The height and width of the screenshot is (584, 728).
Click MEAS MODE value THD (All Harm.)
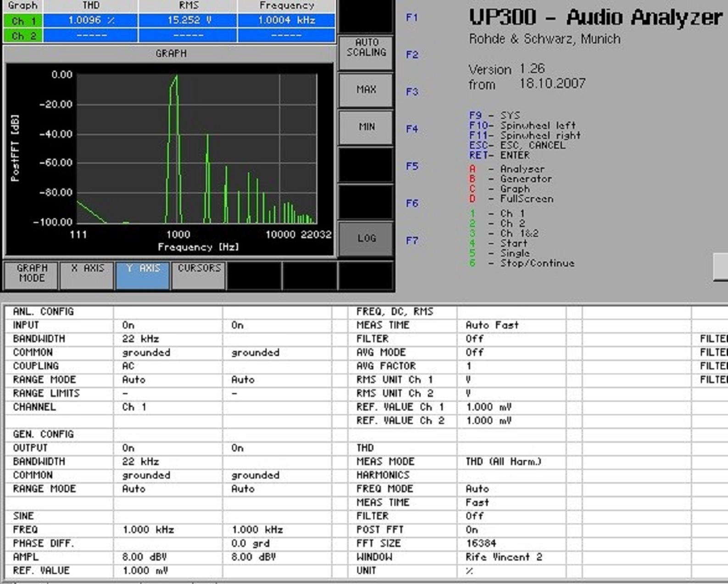(503, 462)
